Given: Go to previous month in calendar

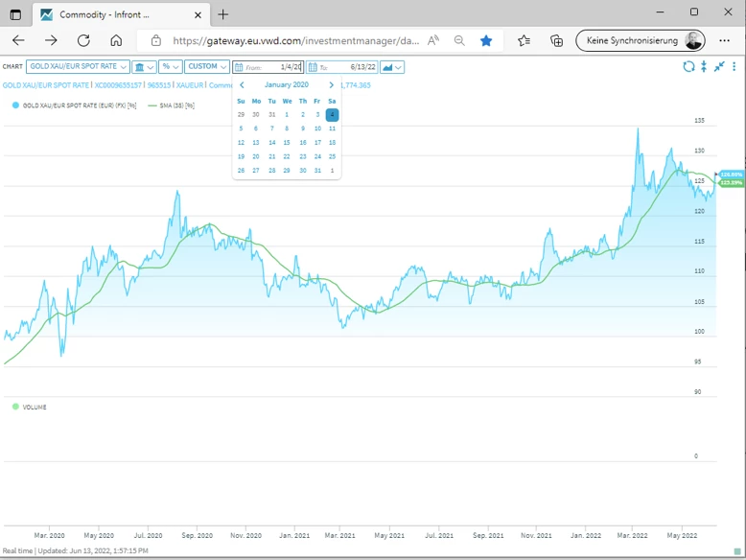Looking at the screenshot, I should (242, 85).
